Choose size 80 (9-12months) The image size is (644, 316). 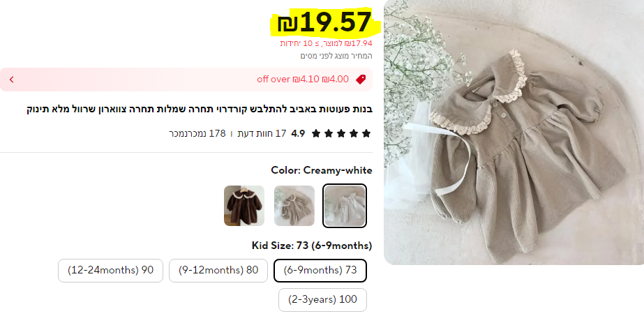[218, 271]
